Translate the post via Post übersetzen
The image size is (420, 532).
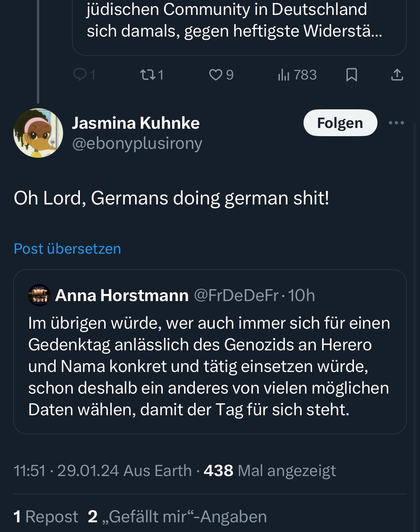coord(67,249)
